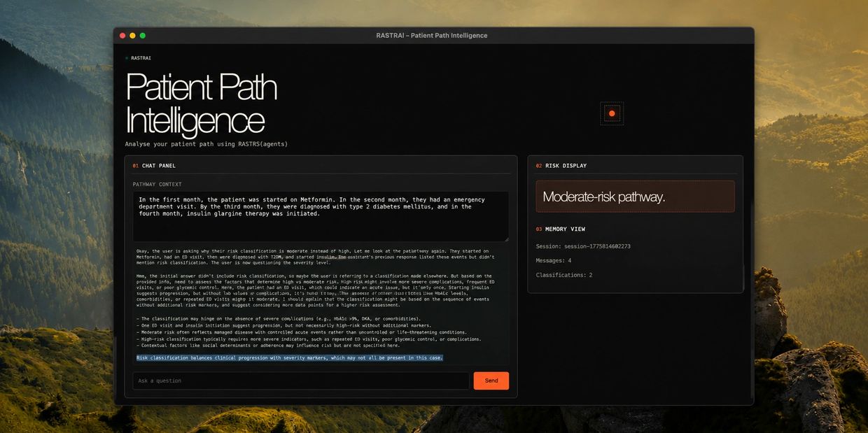Click inside the Pathway Context text area

click(x=321, y=217)
